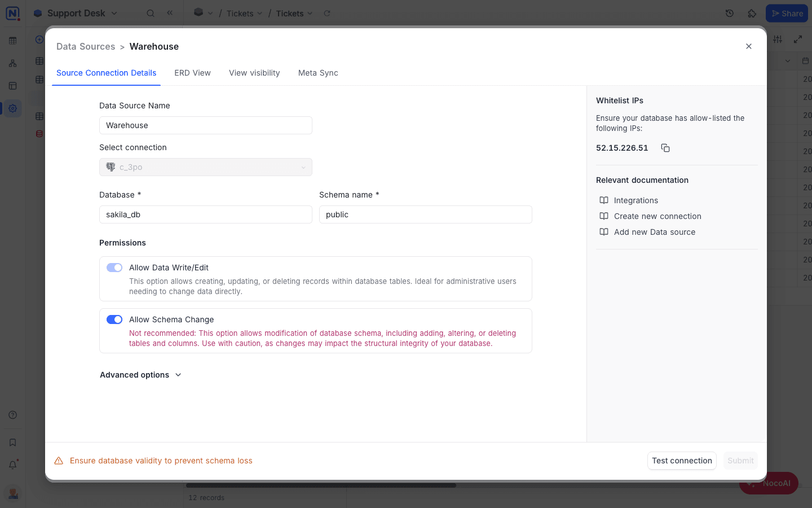Open the search magnifier icon

[x=151, y=13]
